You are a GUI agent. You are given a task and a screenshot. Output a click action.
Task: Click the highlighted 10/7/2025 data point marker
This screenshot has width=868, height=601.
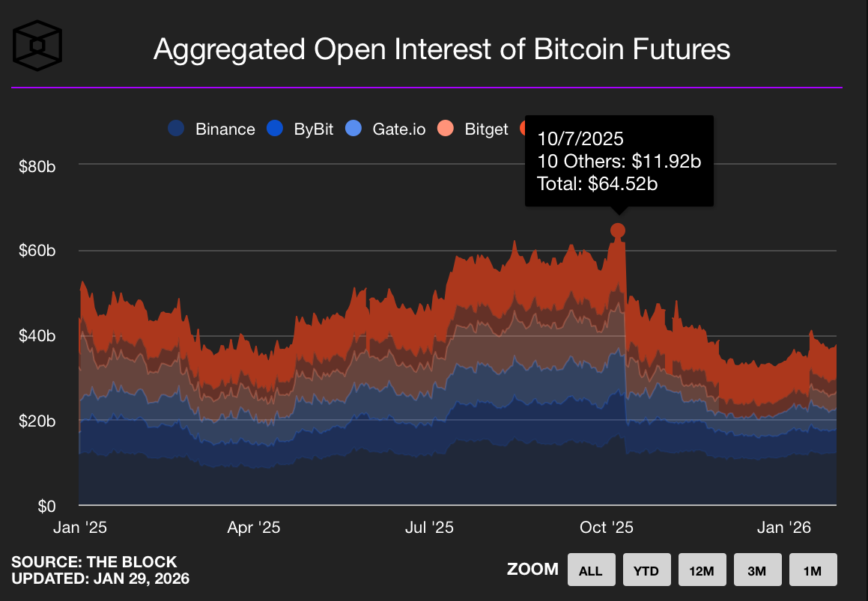[618, 231]
